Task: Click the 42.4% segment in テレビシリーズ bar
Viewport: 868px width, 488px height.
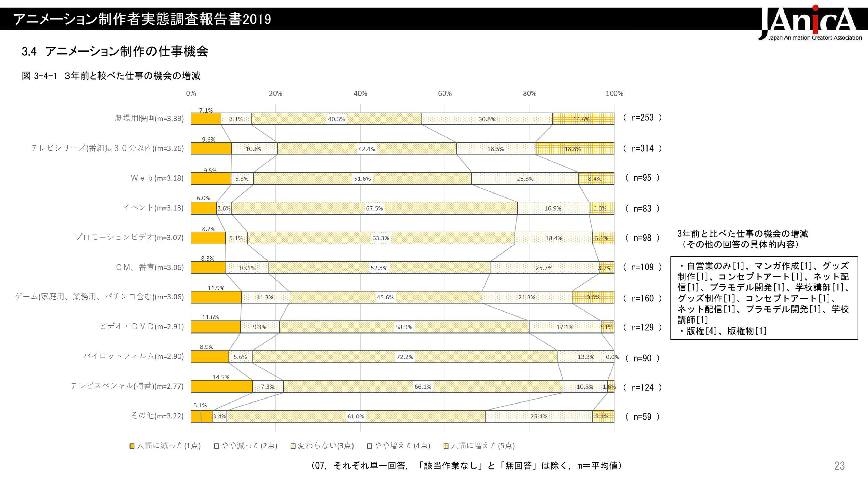Action: tap(367, 149)
